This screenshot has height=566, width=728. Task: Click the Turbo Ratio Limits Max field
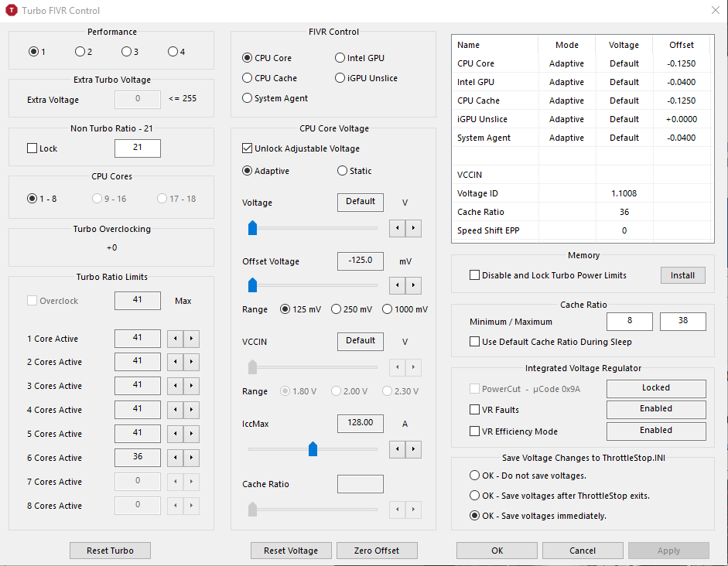point(138,301)
